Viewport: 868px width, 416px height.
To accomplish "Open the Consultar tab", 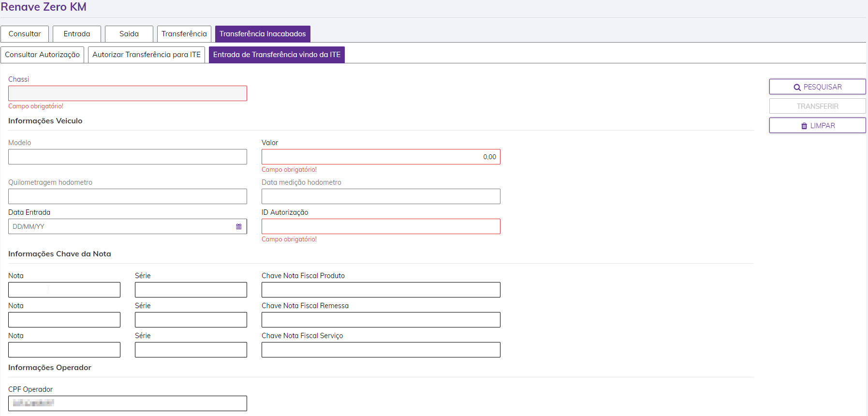I will (x=25, y=34).
